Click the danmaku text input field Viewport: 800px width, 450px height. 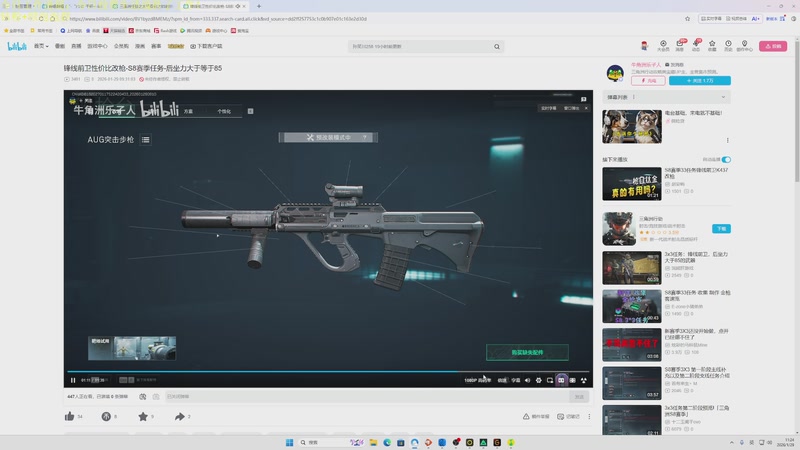[x=366, y=396]
